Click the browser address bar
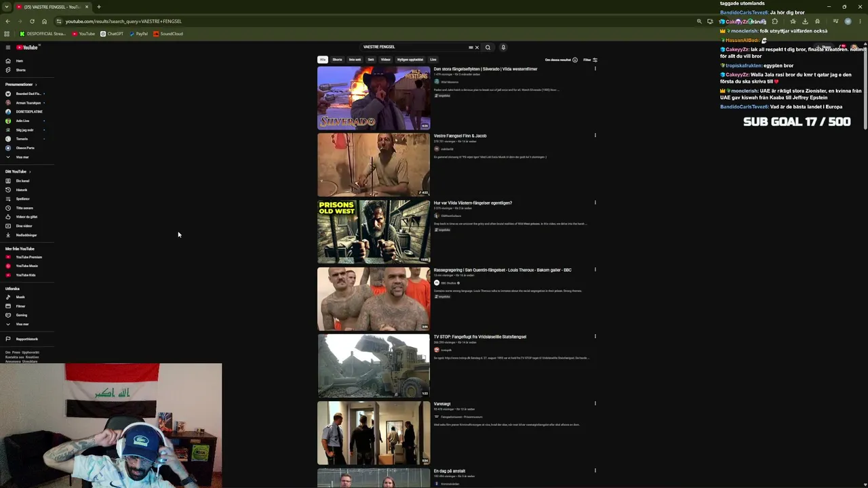 [373, 21]
